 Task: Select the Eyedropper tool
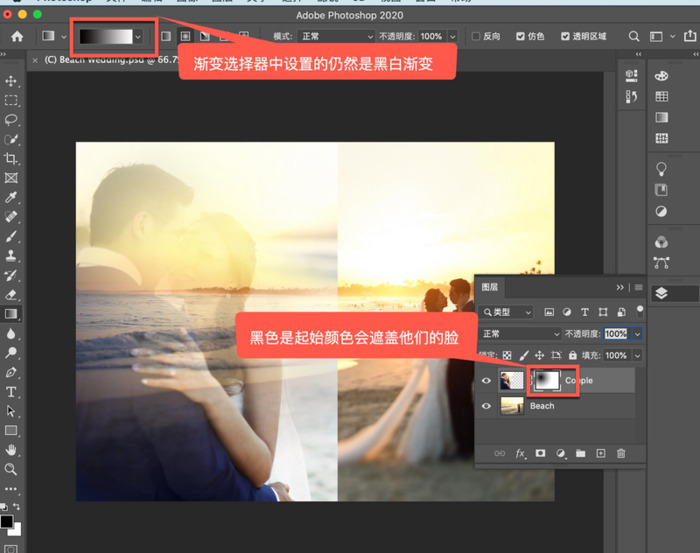click(11, 197)
